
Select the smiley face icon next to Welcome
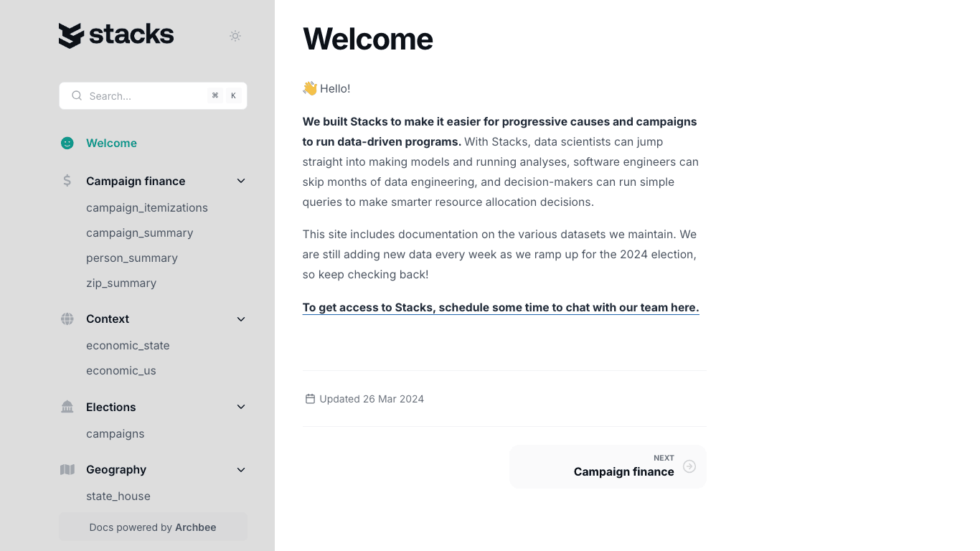(67, 143)
